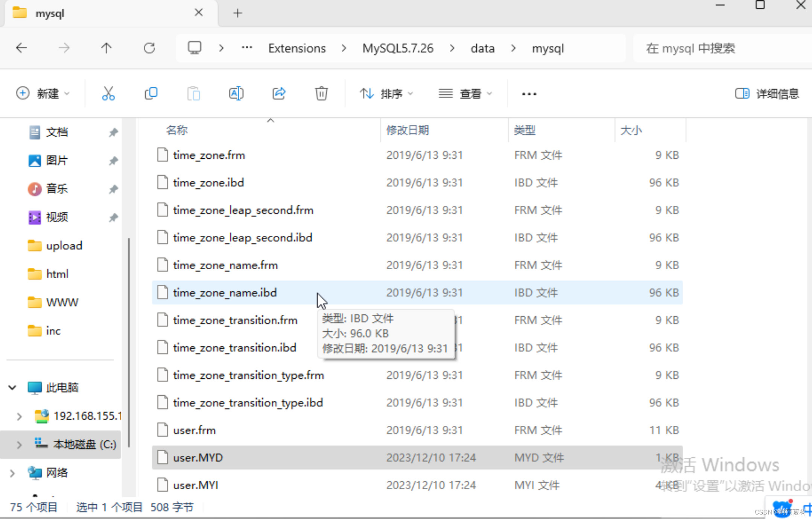Unpin 音乐 using its pin icon
Image resolution: width=812 pixels, height=519 pixels.
113,189
